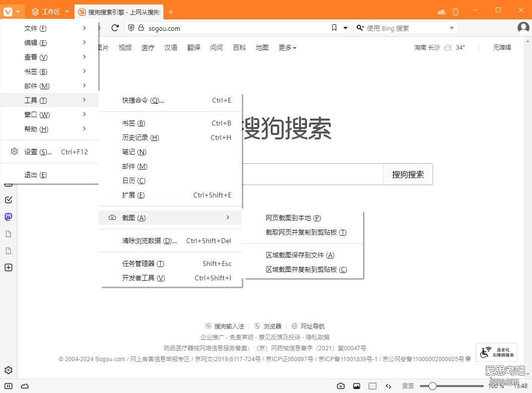Open the 百科 navigation link

(239, 48)
